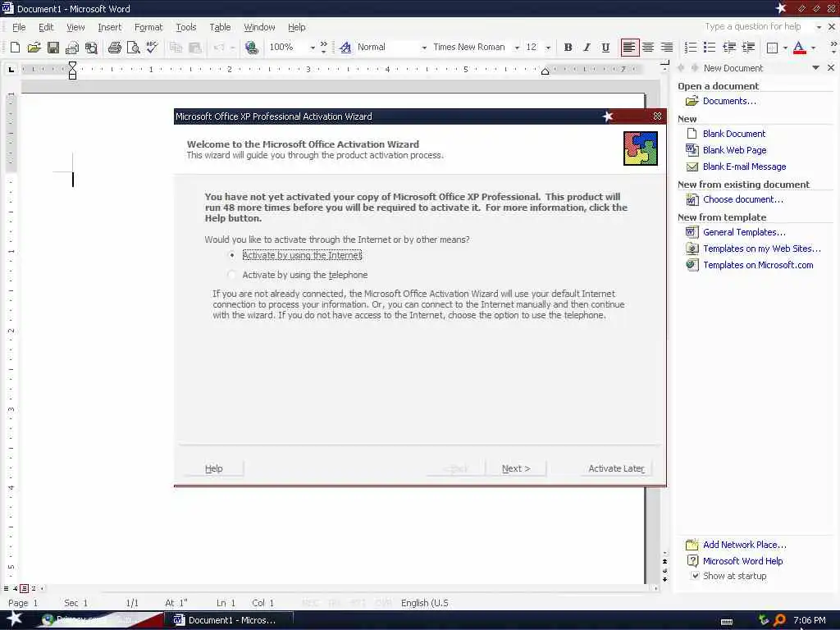Screen dimensions: 840x630
Task: Open the Normal style dropdown
Action: coord(424,48)
